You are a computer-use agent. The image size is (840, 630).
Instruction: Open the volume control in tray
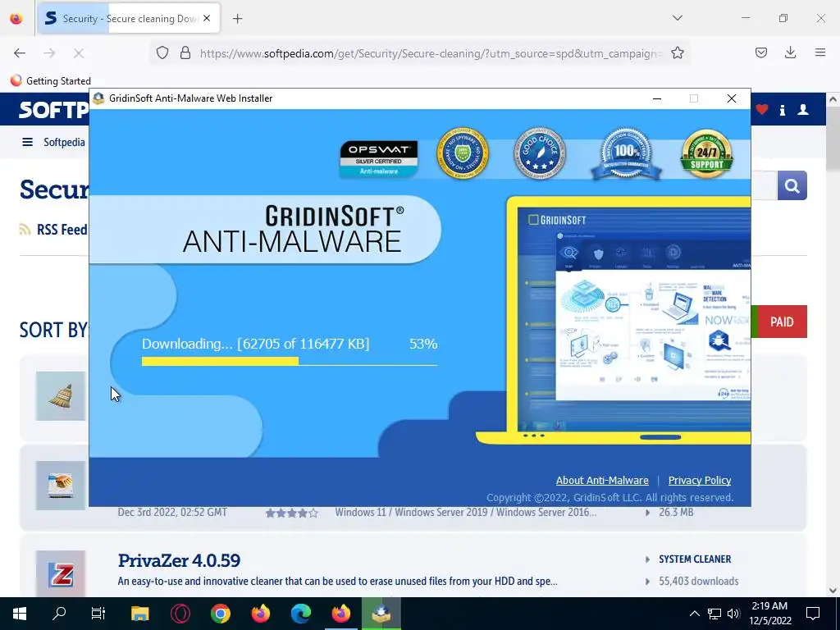pos(733,614)
